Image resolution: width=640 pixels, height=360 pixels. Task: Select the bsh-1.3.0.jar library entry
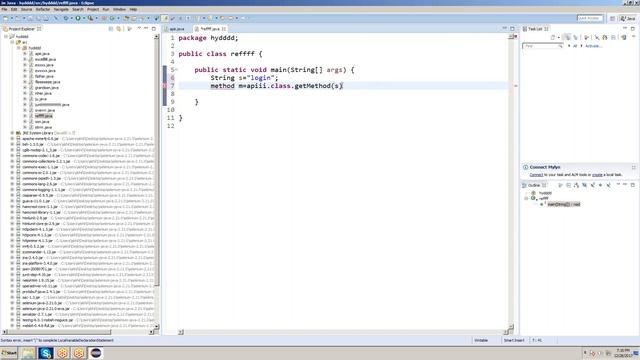click(x=33, y=144)
